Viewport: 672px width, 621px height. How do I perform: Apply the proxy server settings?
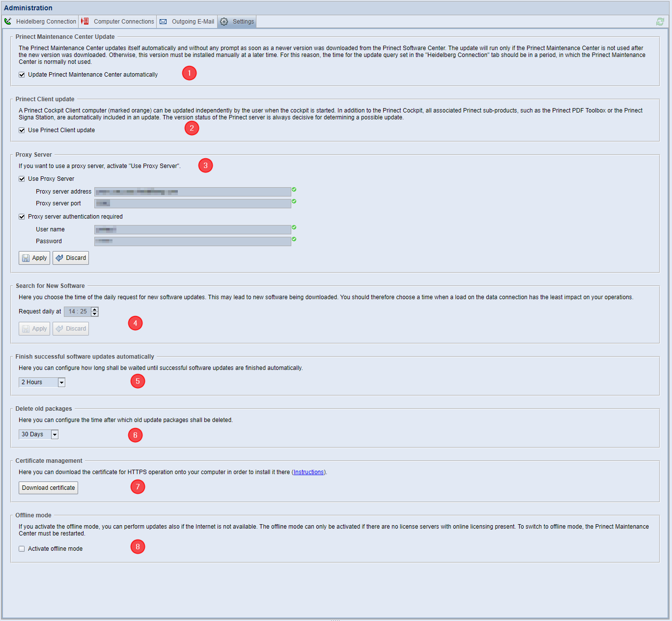click(34, 258)
